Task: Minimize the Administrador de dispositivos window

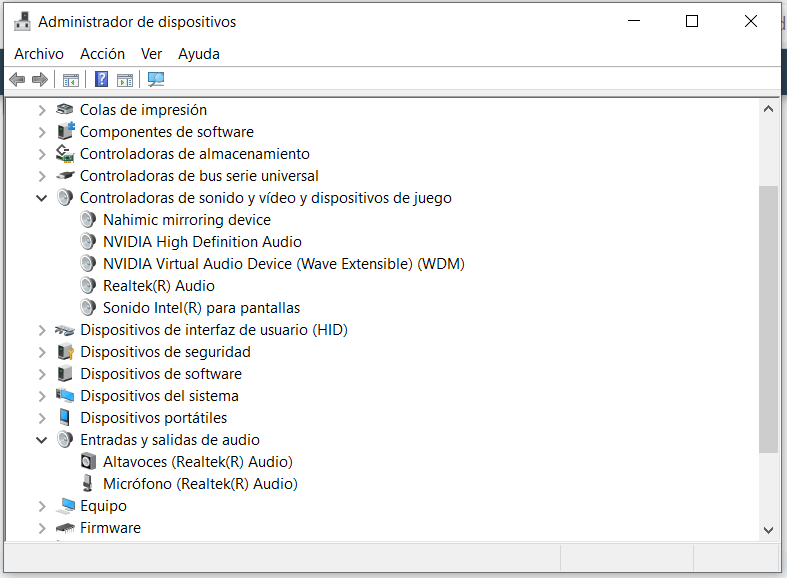Action: coord(634,21)
